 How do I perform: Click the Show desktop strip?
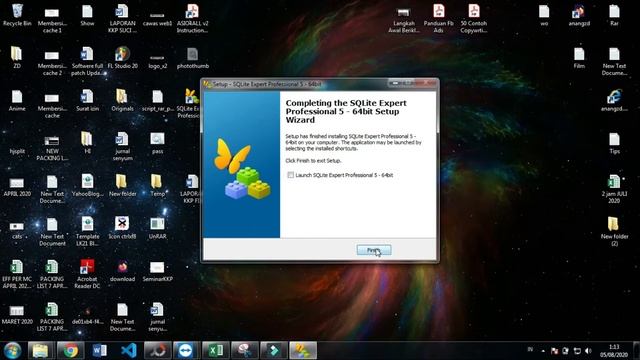637,351
